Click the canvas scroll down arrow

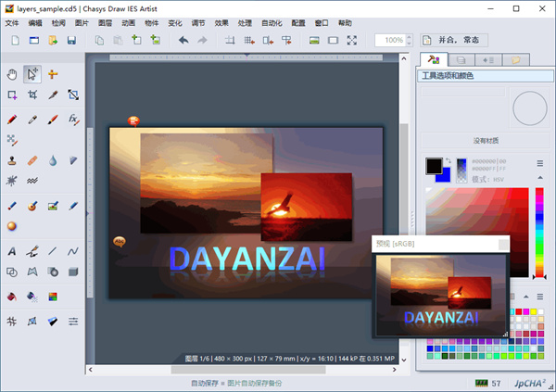click(x=404, y=360)
